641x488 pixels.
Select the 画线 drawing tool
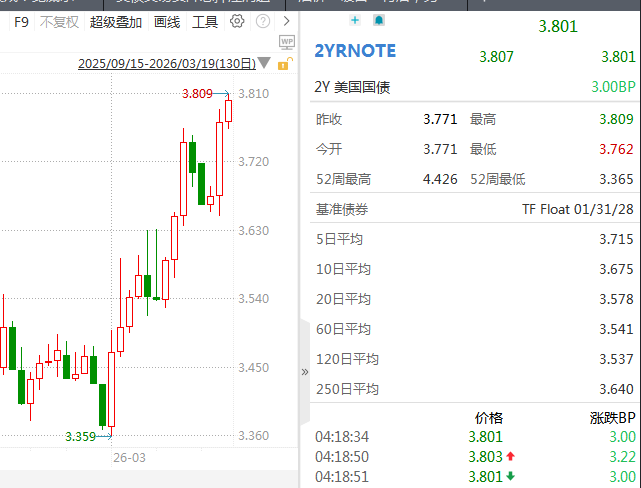[x=167, y=21]
